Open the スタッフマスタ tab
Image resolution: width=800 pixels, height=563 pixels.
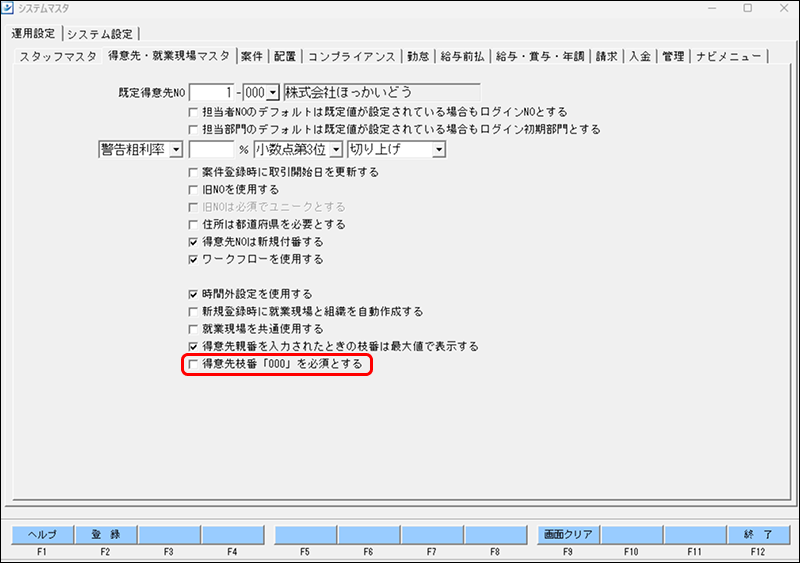point(58,56)
